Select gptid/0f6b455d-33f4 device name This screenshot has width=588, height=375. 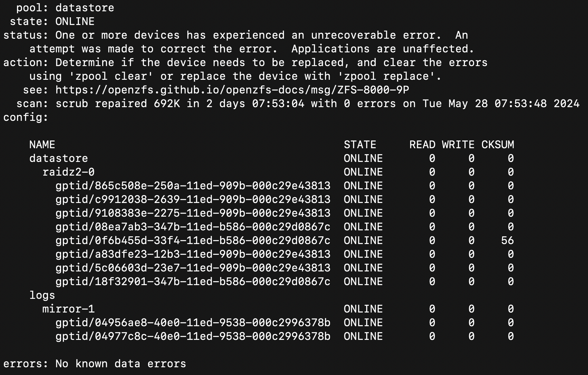pos(193,240)
